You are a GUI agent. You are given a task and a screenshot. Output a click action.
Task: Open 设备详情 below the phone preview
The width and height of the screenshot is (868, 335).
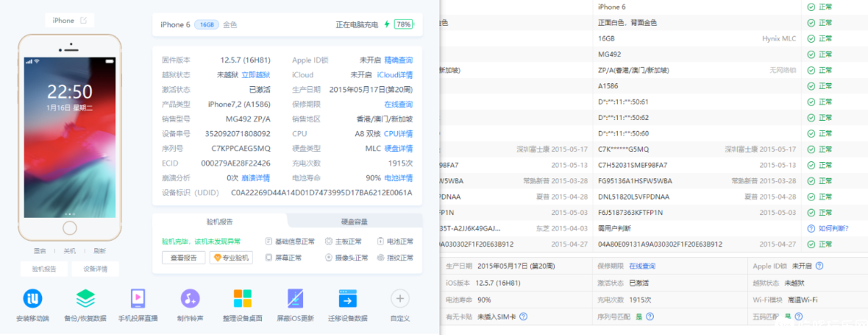pos(95,269)
